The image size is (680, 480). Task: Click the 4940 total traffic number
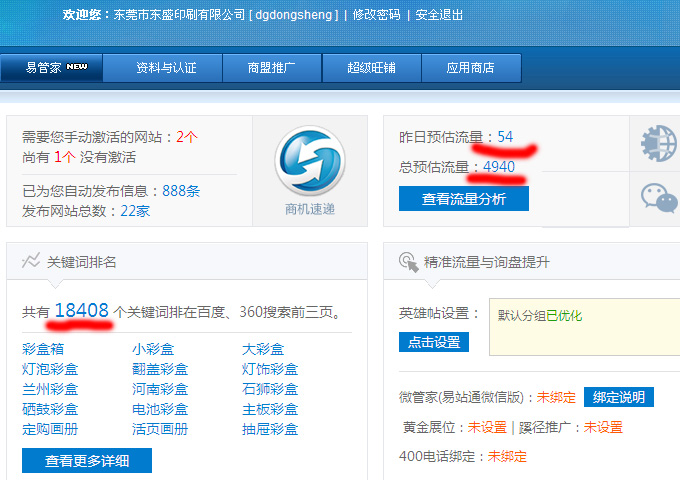[498, 166]
